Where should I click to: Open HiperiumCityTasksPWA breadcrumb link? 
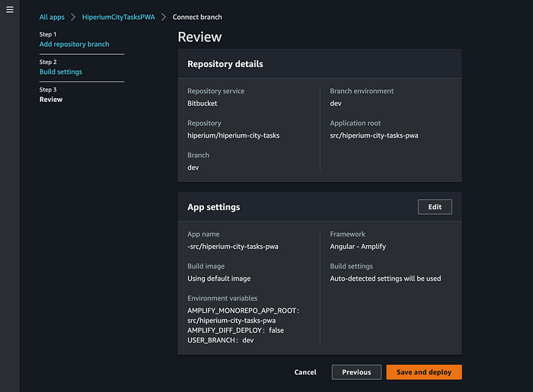118,17
